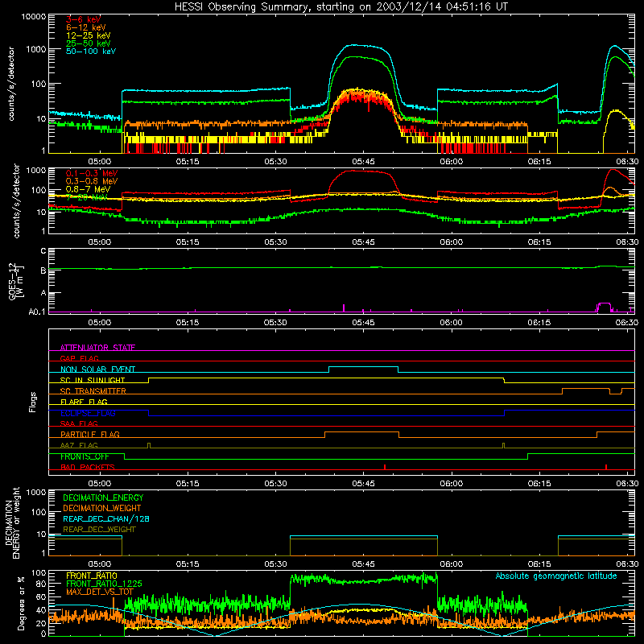Select the PARTICLE_FLAG label
This screenshot has height=644, width=644.
click(x=90, y=434)
